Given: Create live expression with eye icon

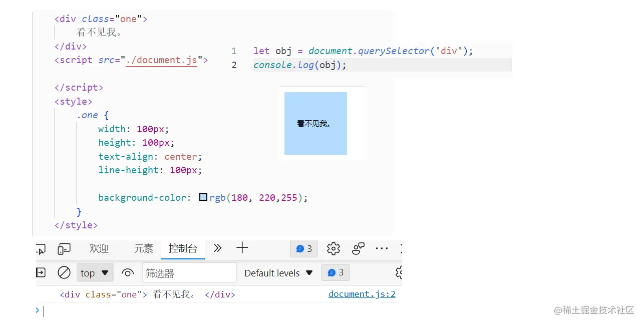Looking at the screenshot, I should (x=128, y=273).
